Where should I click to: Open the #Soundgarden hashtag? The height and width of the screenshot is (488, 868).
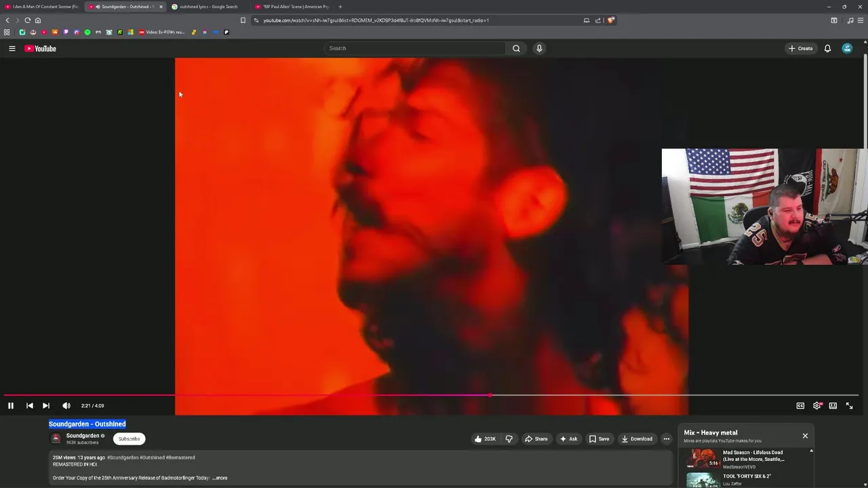point(122,457)
